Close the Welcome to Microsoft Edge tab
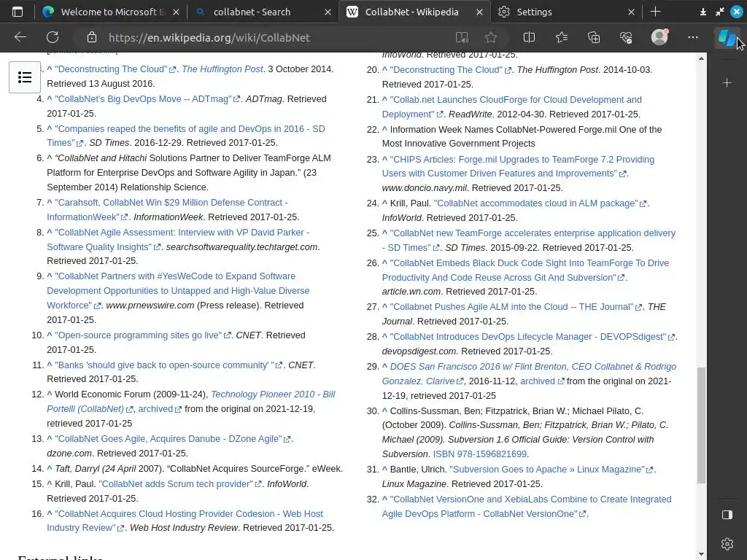 176,12
